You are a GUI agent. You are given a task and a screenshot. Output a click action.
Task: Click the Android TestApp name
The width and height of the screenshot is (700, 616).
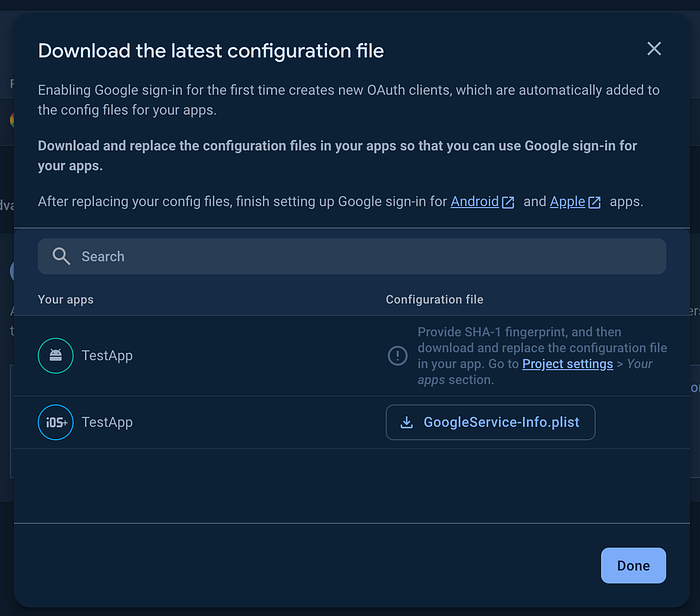[x=107, y=355]
